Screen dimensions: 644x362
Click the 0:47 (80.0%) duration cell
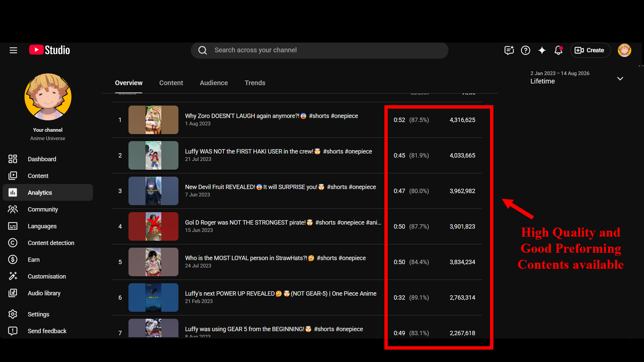coord(411,191)
